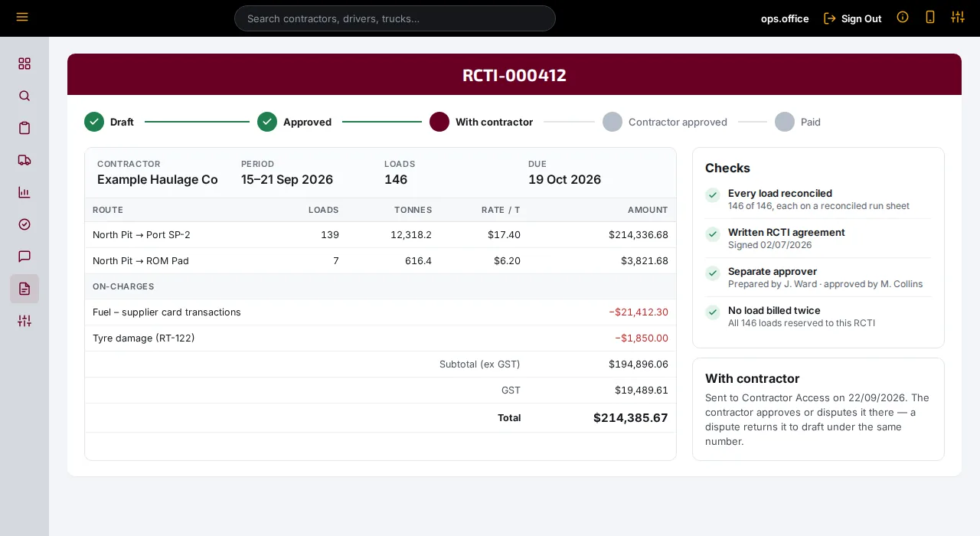This screenshot has width=980, height=536.
Task: Open the bar chart icon in sidebar
Action: [x=24, y=192]
